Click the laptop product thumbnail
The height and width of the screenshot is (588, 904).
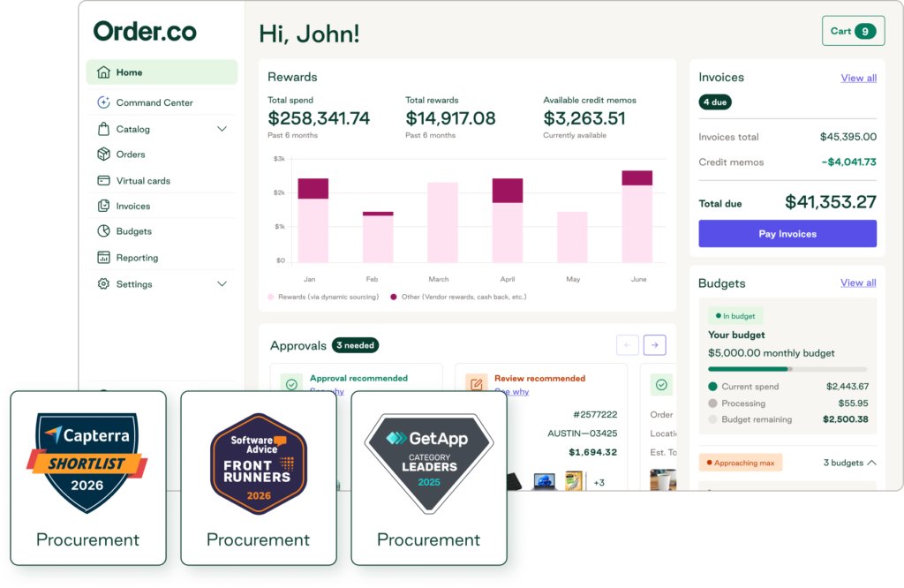(544, 481)
